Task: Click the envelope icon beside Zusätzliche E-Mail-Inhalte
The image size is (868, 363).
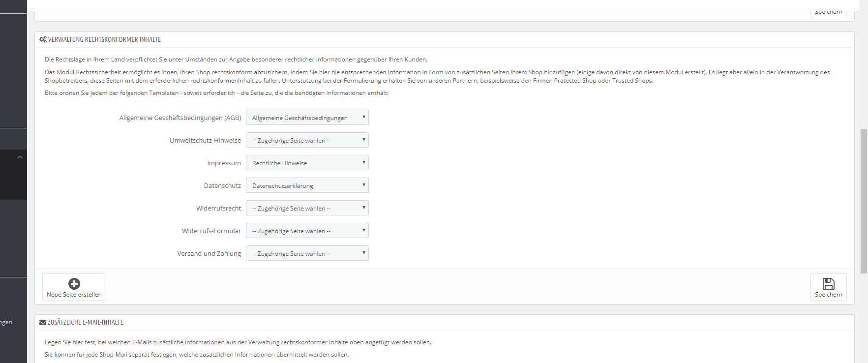Action: [x=43, y=323]
